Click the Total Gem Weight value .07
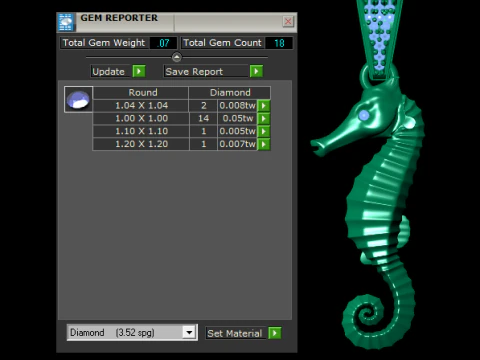This screenshot has width=480, height=360. click(x=163, y=43)
